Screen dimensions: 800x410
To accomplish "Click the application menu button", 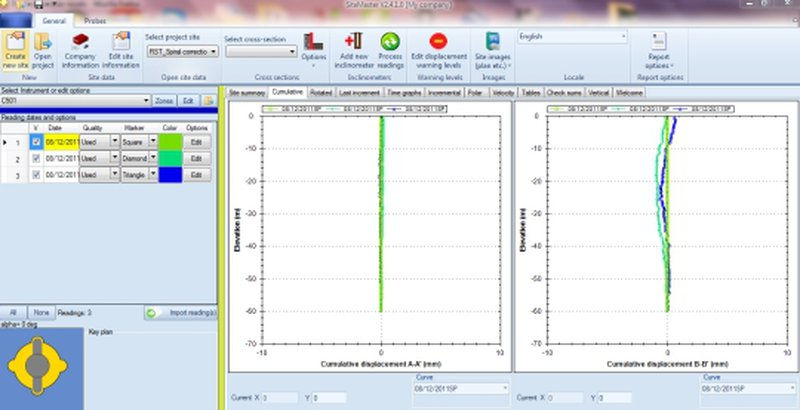I will (x=15, y=20).
